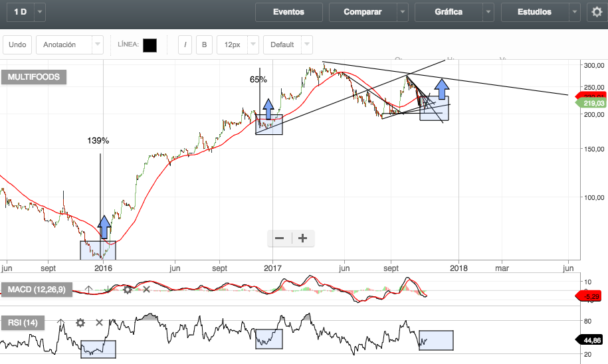Click the 139% annotation text
The width and height of the screenshot is (608, 364).
click(98, 141)
